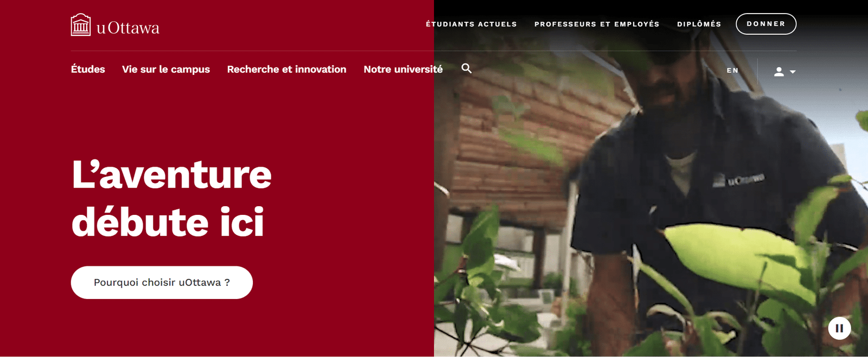Click the Donner button
Image resolution: width=868 pixels, height=357 pixels.
766,24
